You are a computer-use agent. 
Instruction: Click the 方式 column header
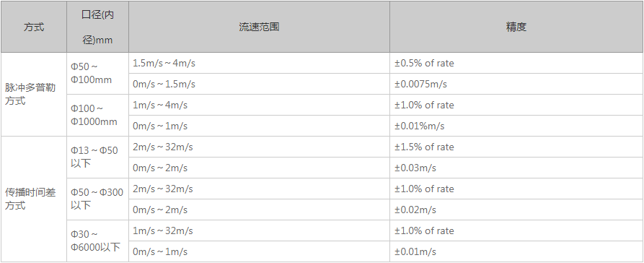pyautogui.click(x=34, y=27)
